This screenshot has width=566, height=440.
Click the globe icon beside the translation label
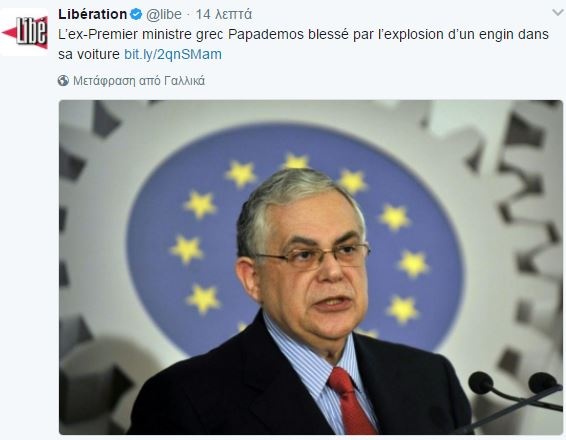pyautogui.click(x=63, y=80)
